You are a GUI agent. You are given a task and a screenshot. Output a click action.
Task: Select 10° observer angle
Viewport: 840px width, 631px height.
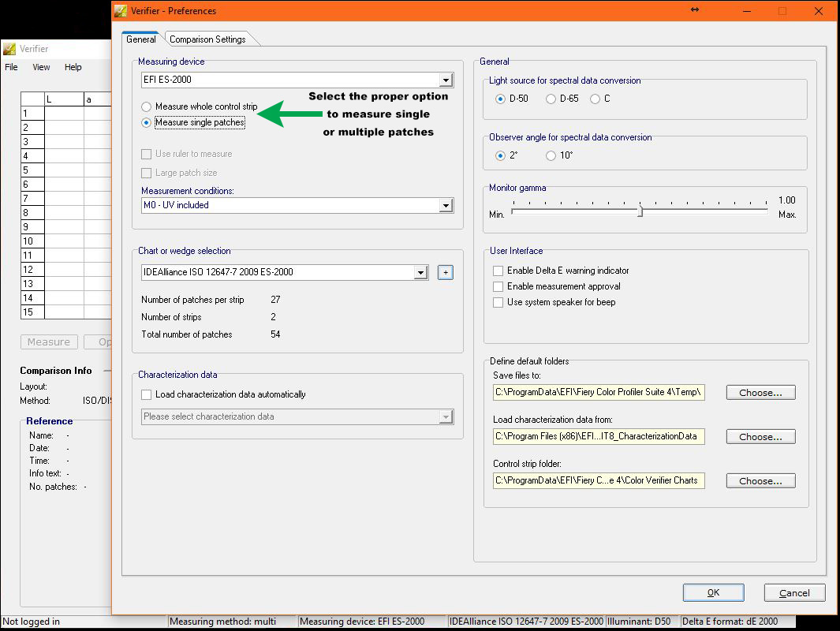click(551, 156)
